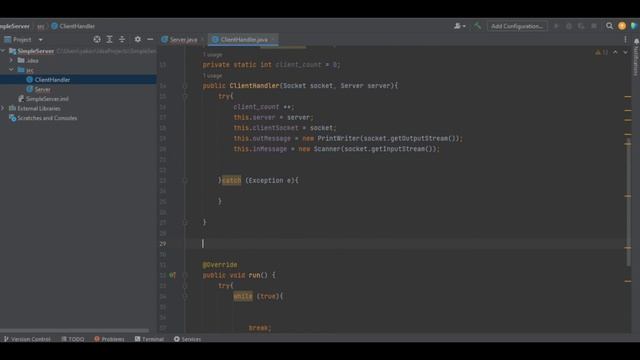Viewport: 640px width, 360px height.
Task: Click SimpleServer breadcrumb in navigation bar
Action: (14, 26)
